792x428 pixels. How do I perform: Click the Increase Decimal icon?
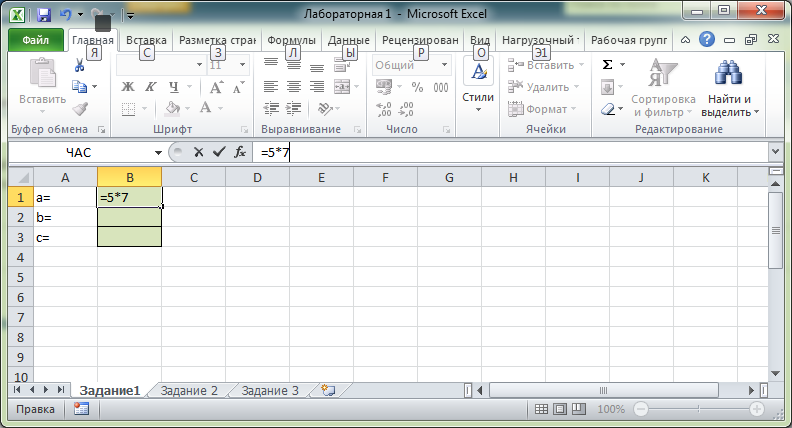point(384,109)
